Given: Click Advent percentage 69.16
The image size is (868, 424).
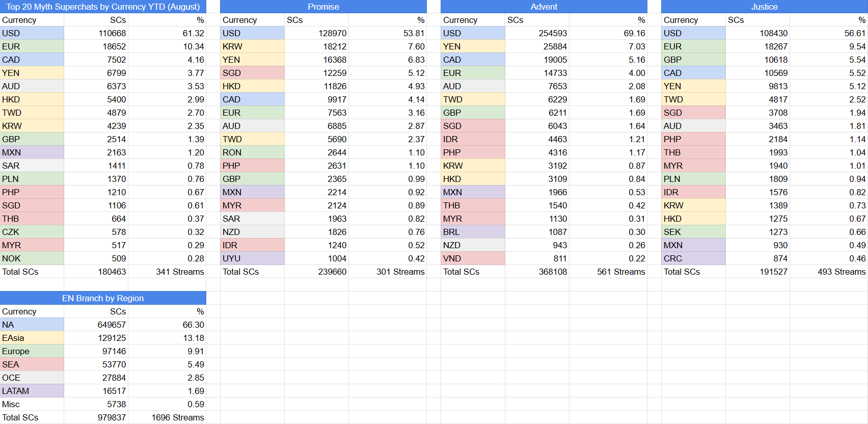Looking at the screenshot, I should (608, 33).
